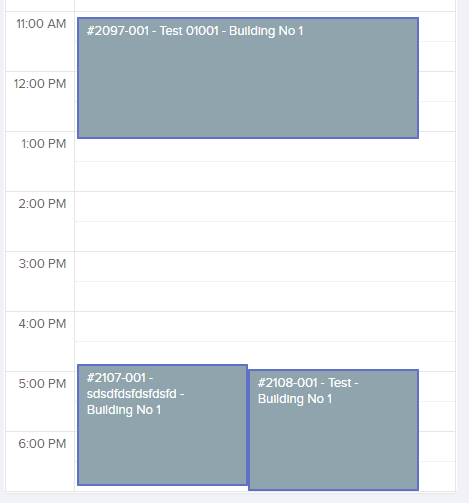The image size is (469, 503).
Task: Open event #2107-001 sdsdfdsfdsfdsfd
Action: [162, 425]
